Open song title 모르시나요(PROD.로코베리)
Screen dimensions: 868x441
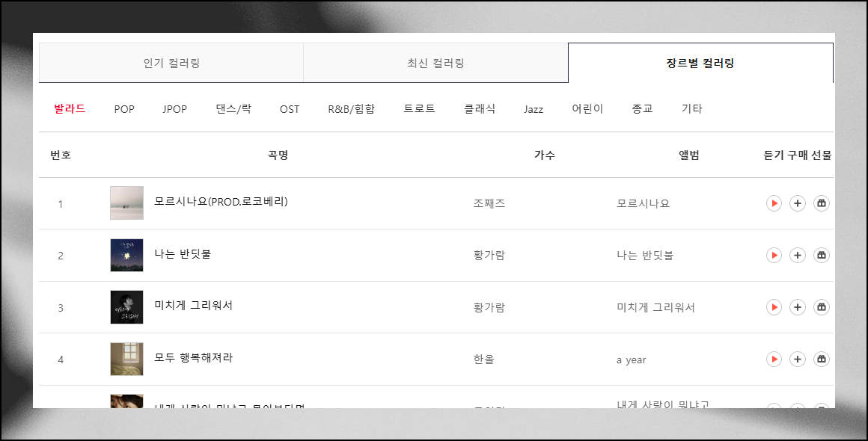pos(221,202)
